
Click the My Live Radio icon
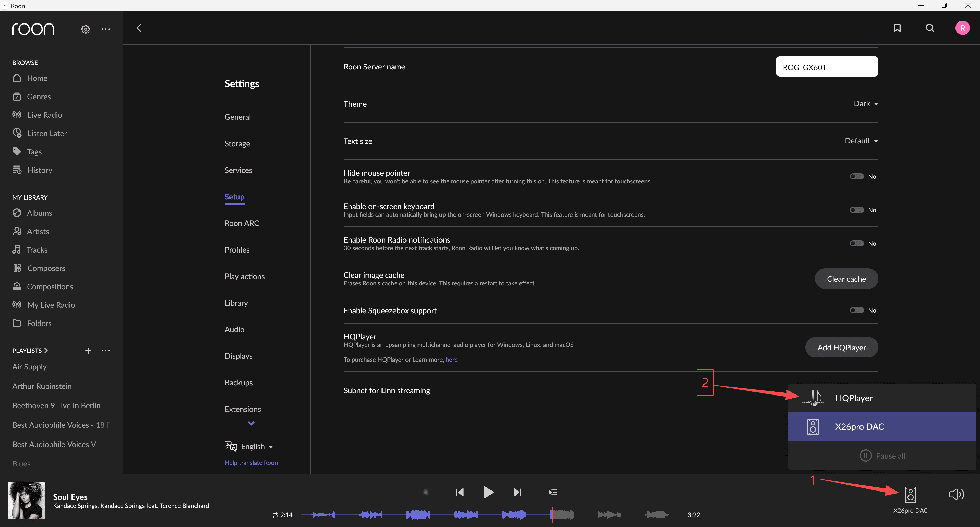17,304
